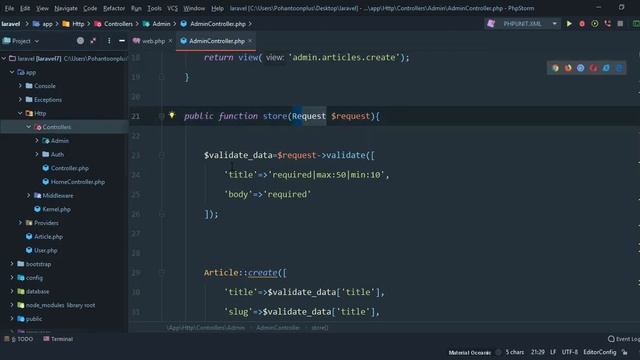
Task: Open the PHPUNIT.XML run configuration dropdown
Action: click(554, 24)
